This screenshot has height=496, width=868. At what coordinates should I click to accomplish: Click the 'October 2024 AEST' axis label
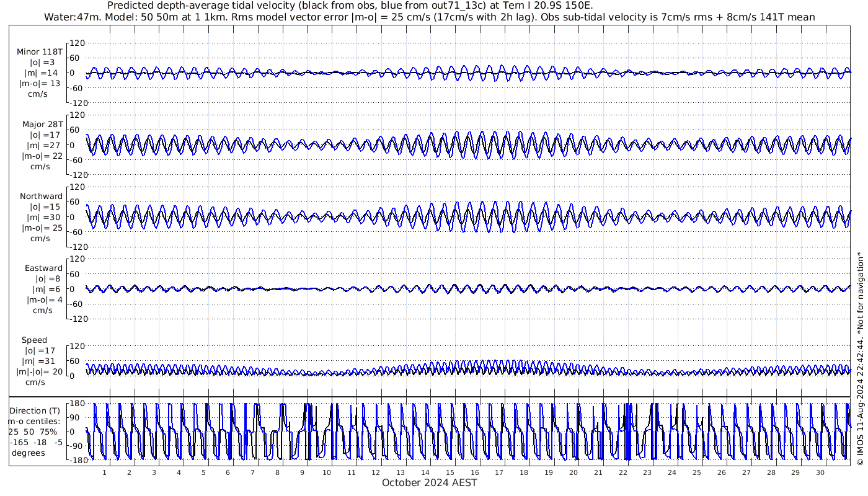point(430,482)
